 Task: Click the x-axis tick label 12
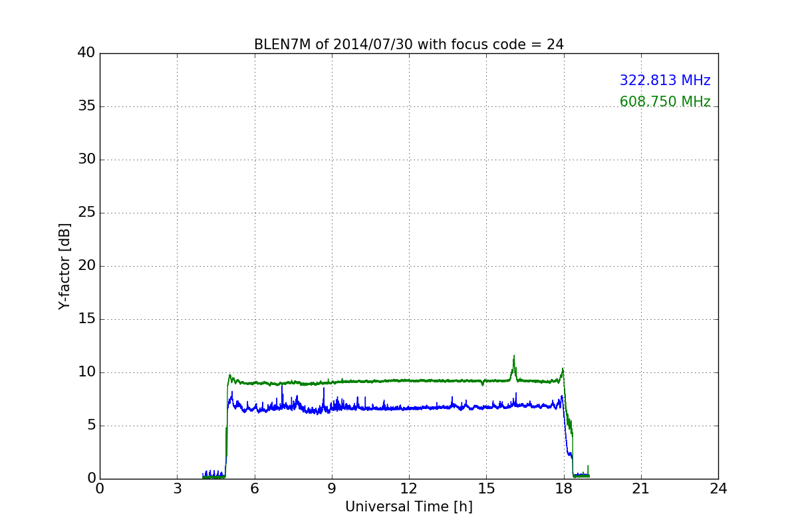(x=409, y=489)
